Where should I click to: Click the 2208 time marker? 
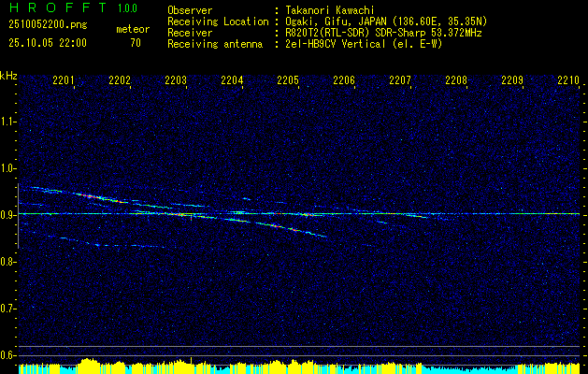[x=456, y=79]
